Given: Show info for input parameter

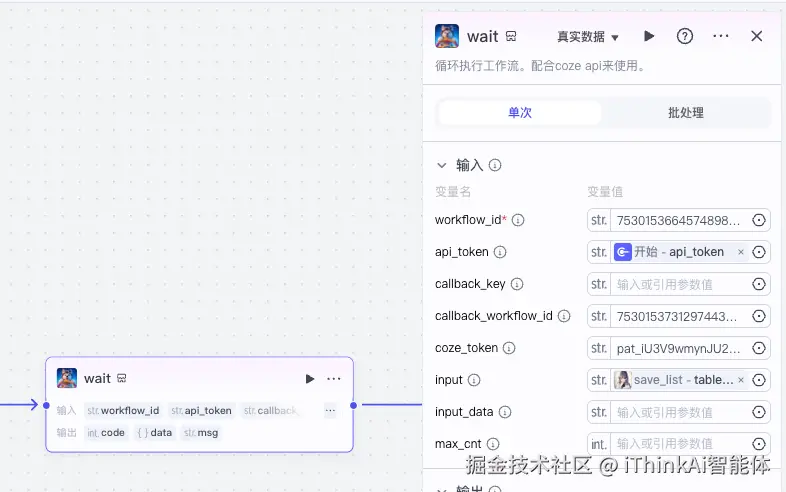Looking at the screenshot, I should pyautogui.click(x=474, y=380).
